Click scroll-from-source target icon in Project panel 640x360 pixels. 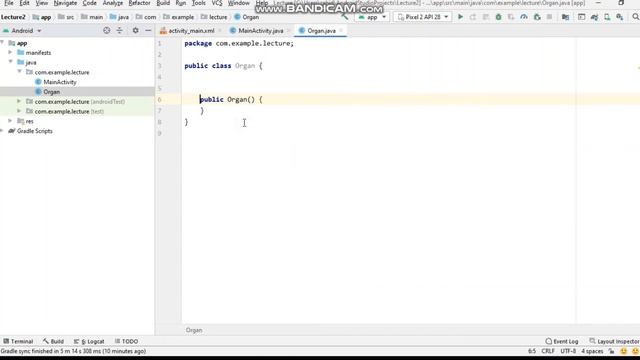[107, 31]
